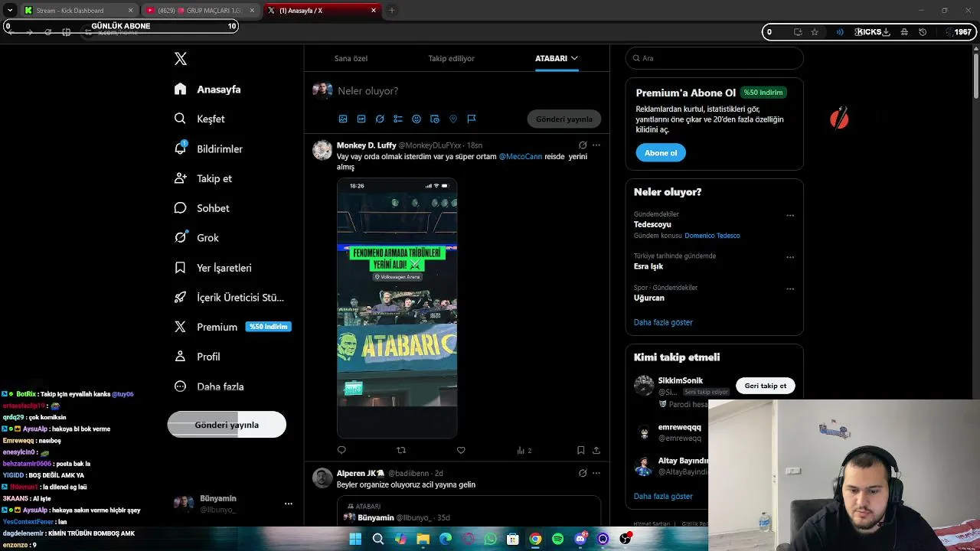The width and height of the screenshot is (980, 551).
Task: Open options for Tedescoyu trend
Action: (x=790, y=215)
